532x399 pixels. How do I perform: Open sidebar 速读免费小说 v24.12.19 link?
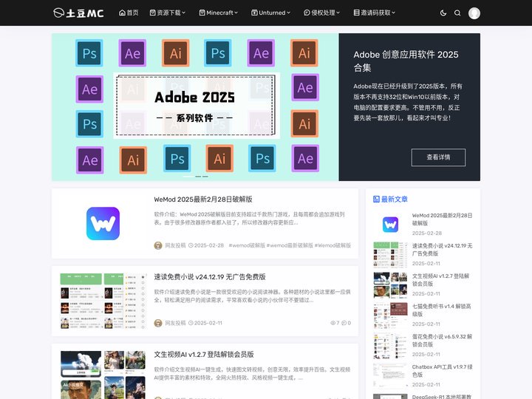coord(442,250)
